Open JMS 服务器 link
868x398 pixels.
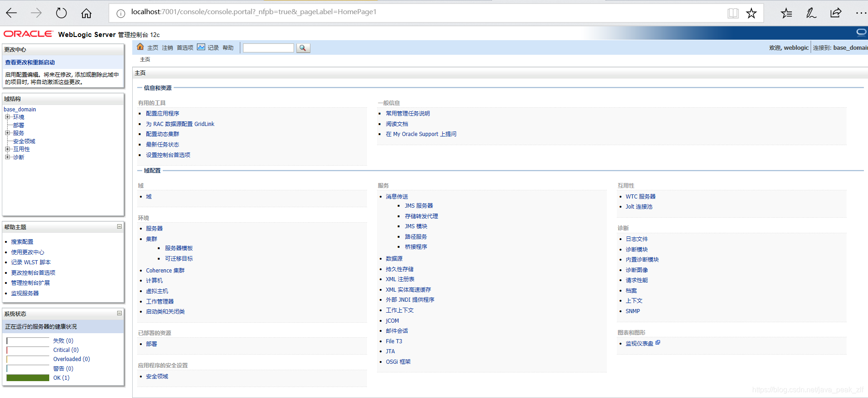(x=419, y=205)
